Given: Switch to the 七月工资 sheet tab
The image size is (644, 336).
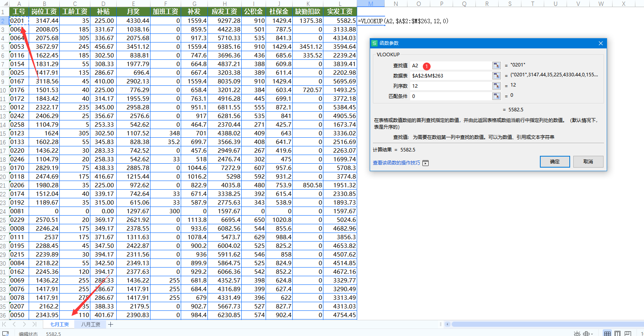Looking at the screenshot, I should pyautogui.click(x=59, y=324).
